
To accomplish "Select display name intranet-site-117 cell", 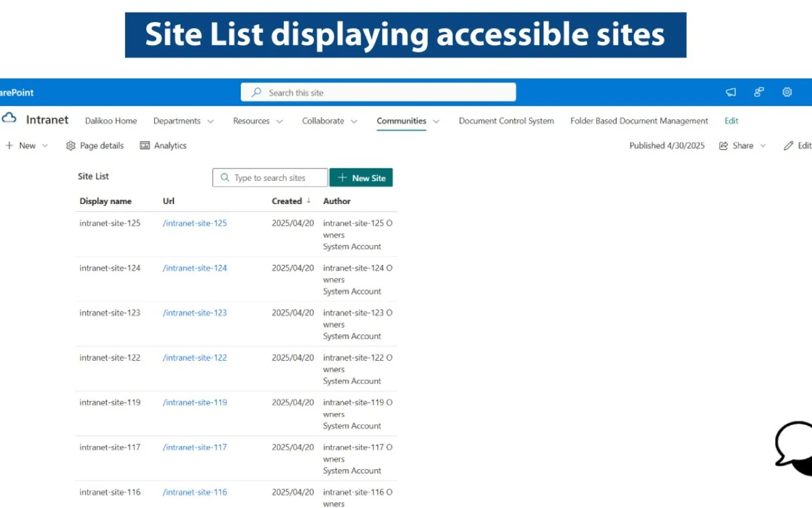I will coord(110,448).
